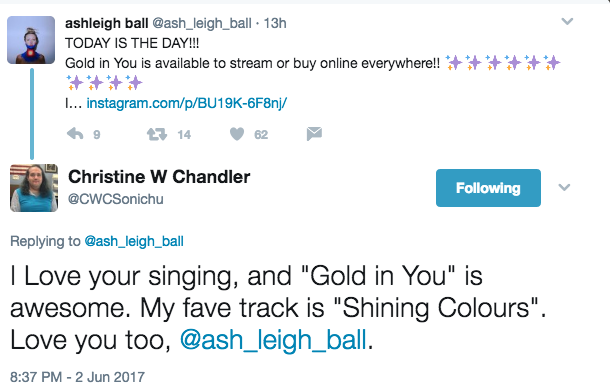Click the @CWCSonichu handle
This screenshot has height=388, width=610.
[116, 199]
